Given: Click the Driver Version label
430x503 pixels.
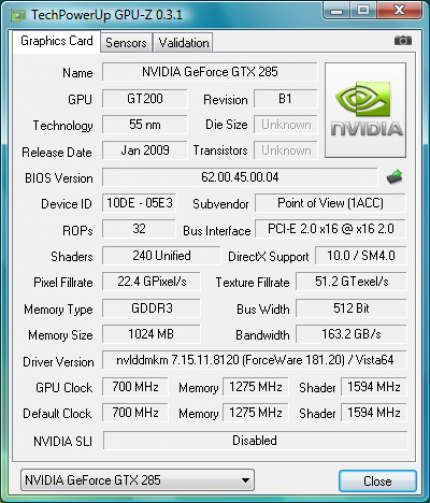Looking at the screenshot, I should [x=58, y=362].
